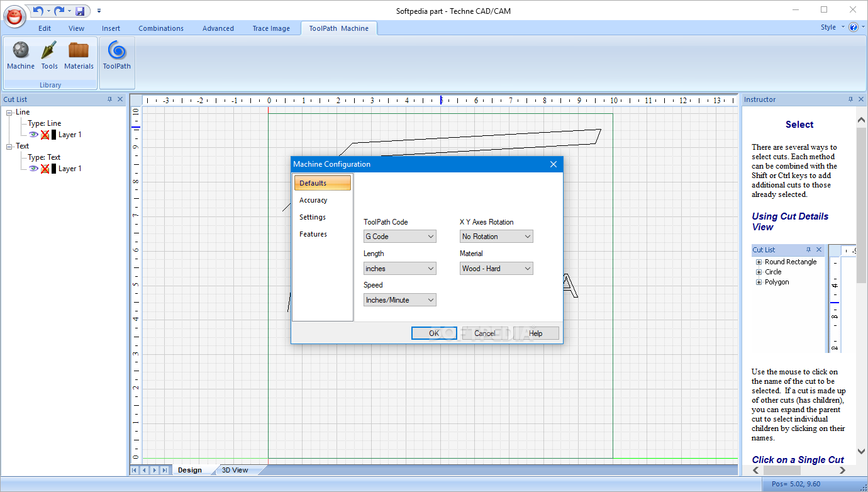Image resolution: width=868 pixels, height=492 pixels.
Task: Go to previous sheet tab arrow
Action: 145,470
